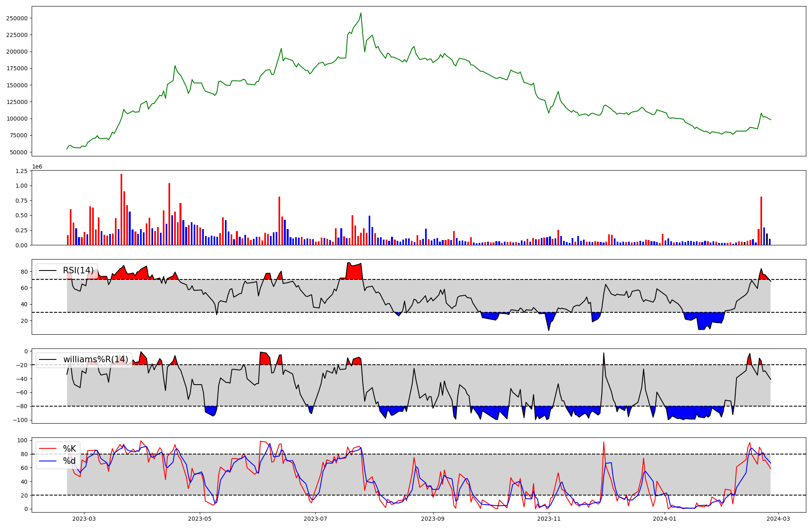Click the 2023-03 x-axis date label
This screenshot has height=528, width=812.
pos(84,519)
